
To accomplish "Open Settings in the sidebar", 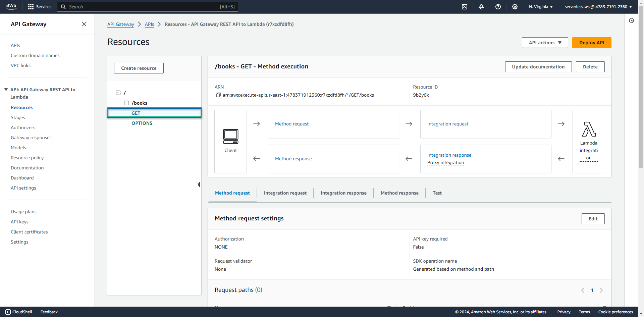I will click(19, 242).
